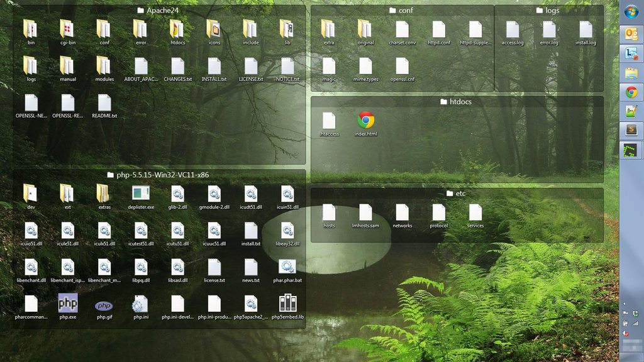The image size is (644, 362).
Task: Select the LICENSE.txt file icon
Action: pyautogui.click(x=250, y=69)
